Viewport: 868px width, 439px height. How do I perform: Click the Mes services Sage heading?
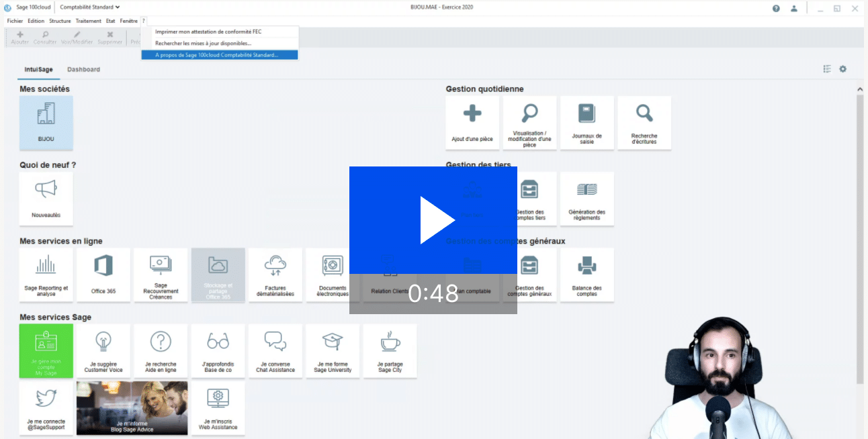tap(56, 317)
